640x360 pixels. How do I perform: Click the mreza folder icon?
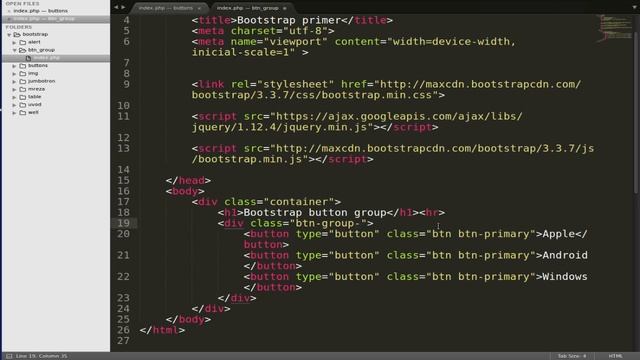tap(23, 89)
